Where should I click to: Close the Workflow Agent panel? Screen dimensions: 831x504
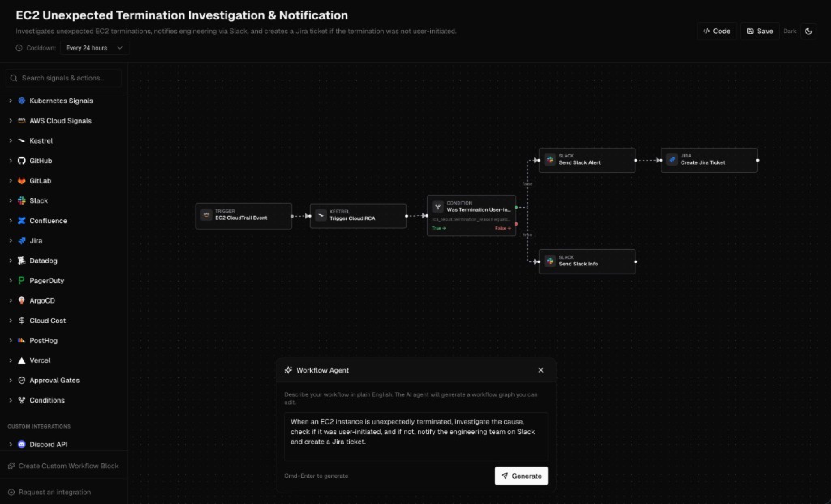click(x=541, y=370)
